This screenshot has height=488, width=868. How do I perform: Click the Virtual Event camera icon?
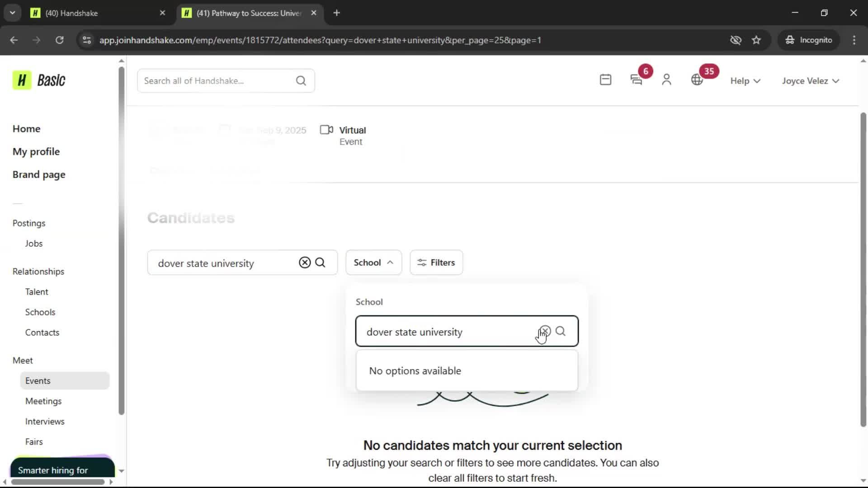pyautogui.click(x=326, y=130)
